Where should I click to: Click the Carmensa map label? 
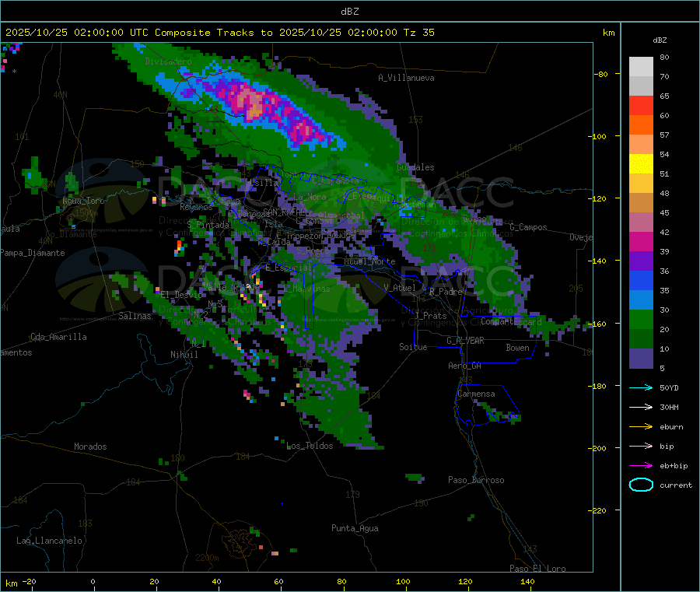pos(476,394)
